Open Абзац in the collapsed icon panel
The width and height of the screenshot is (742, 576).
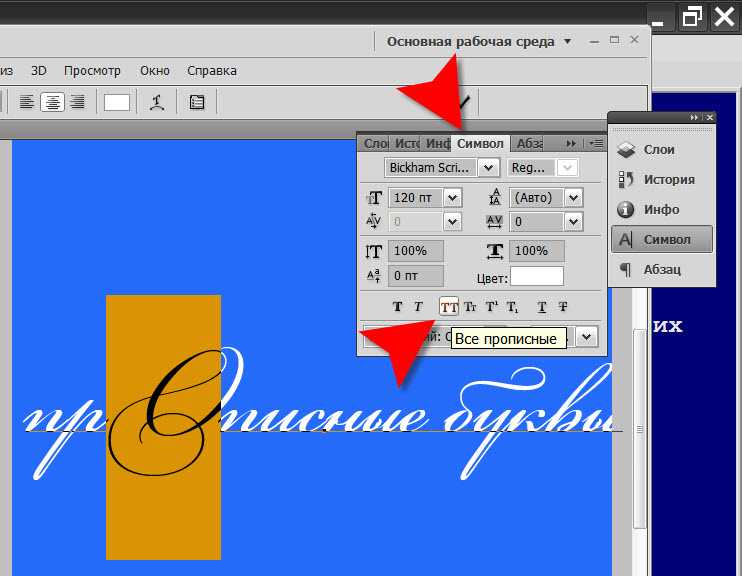(662, 270)
